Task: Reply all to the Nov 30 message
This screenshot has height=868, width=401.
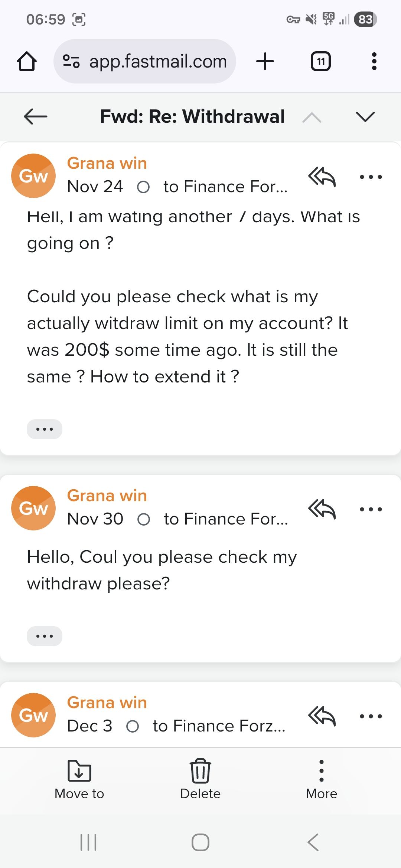Action: click(322, 509)
